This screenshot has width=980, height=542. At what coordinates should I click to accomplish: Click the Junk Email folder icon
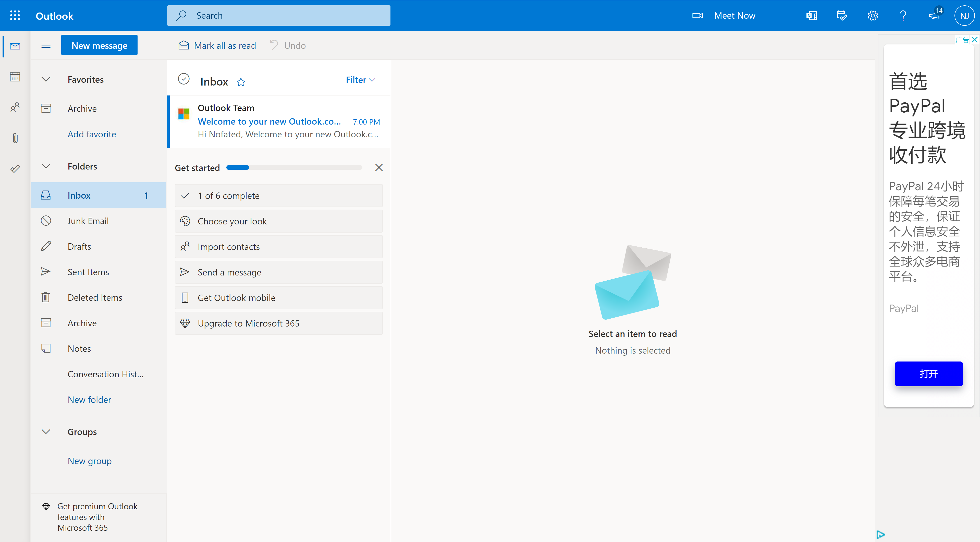point(46,221)
